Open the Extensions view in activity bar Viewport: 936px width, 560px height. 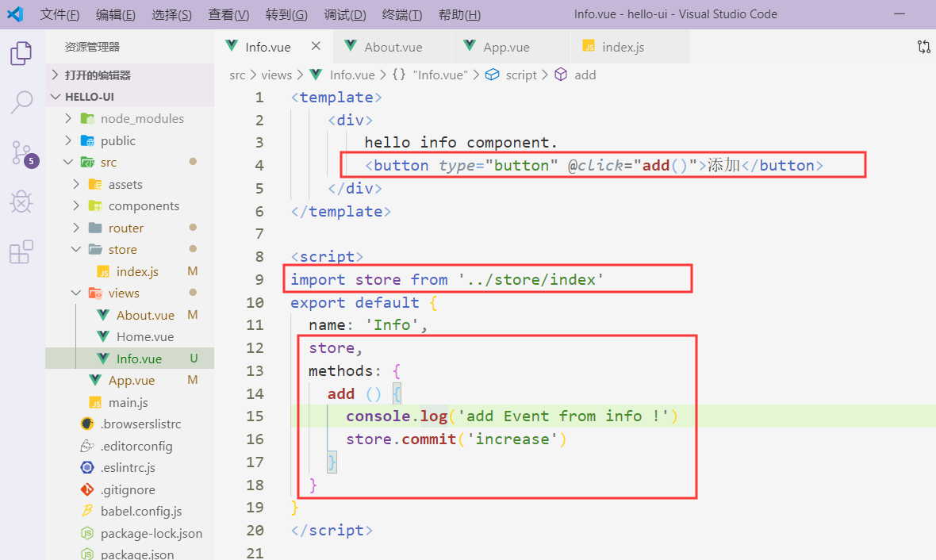(21, 252)
